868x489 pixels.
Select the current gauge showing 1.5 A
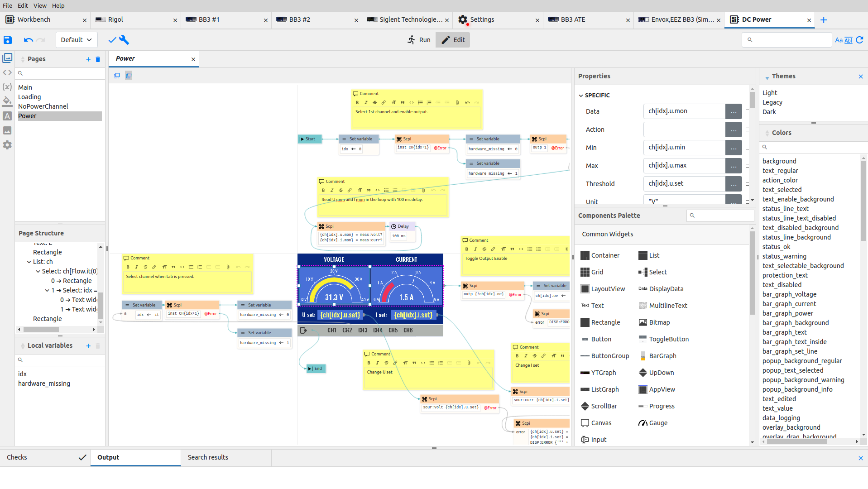point(407,285)
